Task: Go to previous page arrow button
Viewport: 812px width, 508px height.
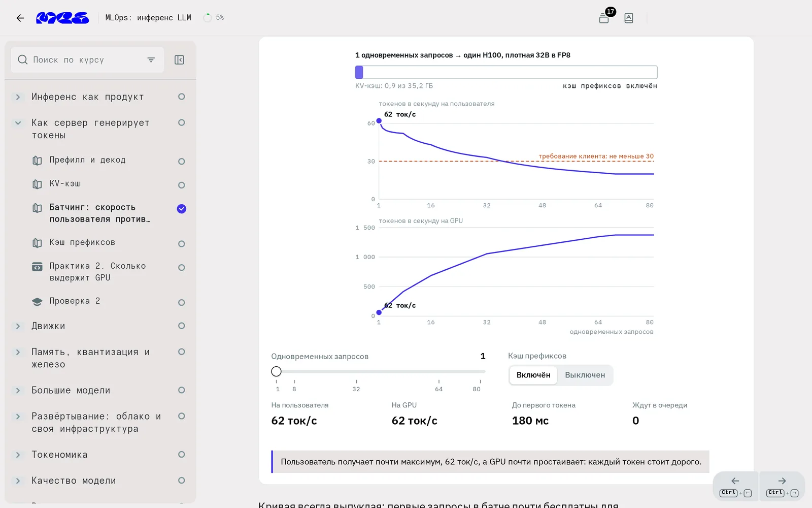Action: click(735, 486)
